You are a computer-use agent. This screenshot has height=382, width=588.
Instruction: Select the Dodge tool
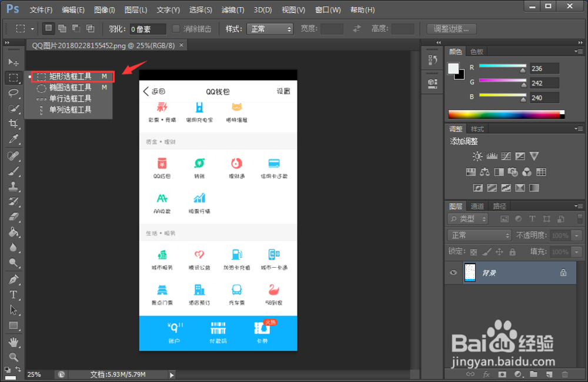click(x=14, y=263)
